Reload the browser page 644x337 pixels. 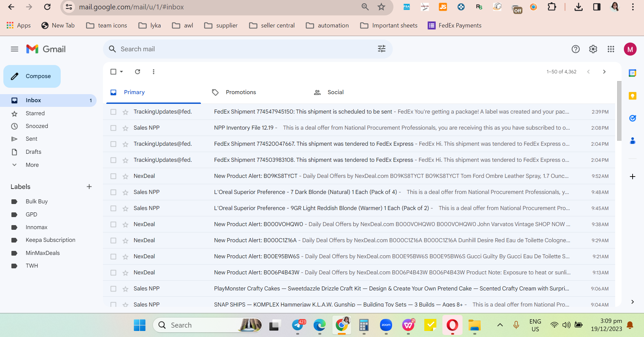pos(47,7)
